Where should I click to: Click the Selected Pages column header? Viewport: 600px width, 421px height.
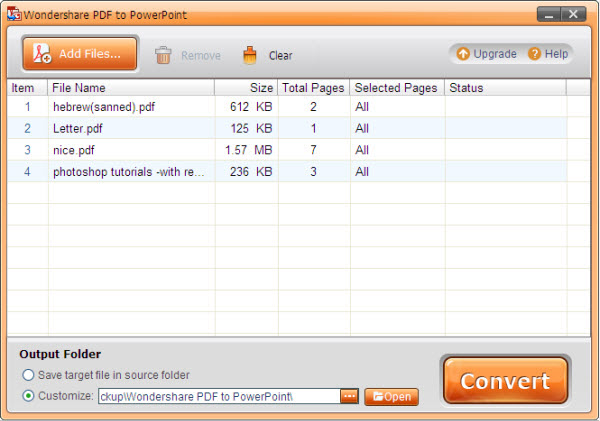(397, 88)
